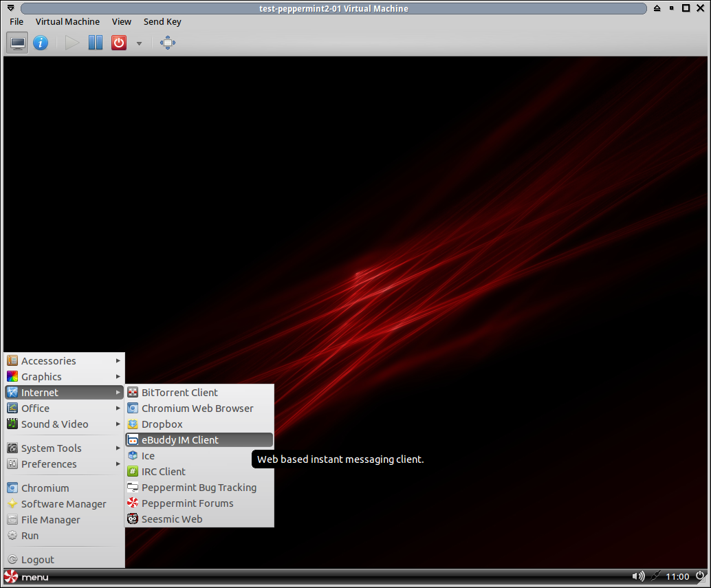Click the Accessories category icon
Image resolution: width=711 pixels, height=588 pixels.
12,361
